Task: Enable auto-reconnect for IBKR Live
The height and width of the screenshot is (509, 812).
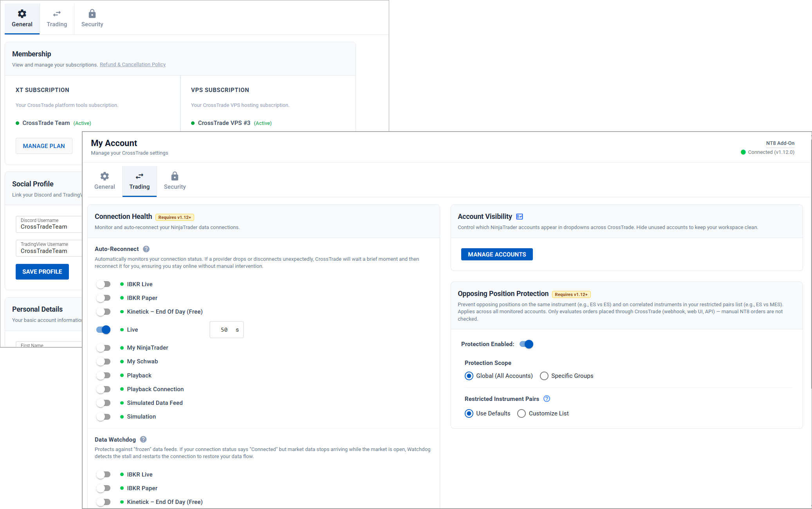Action: click(x=104, y=284)
